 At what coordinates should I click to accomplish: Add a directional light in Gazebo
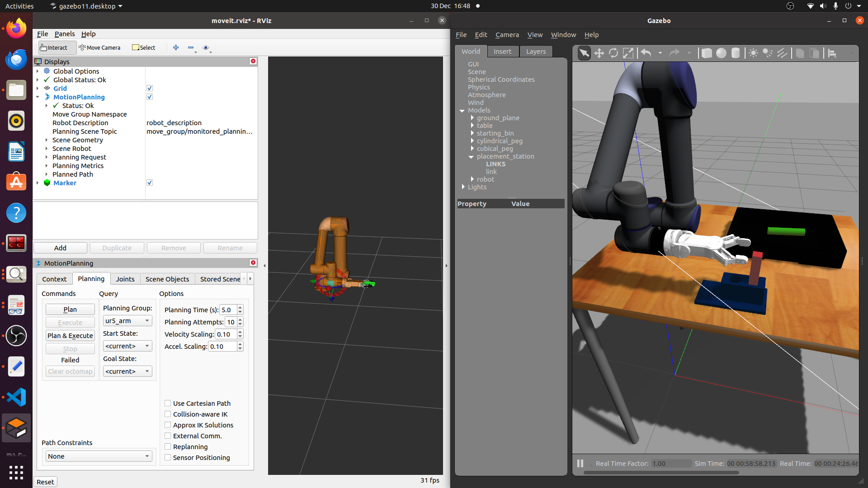(782, 53)
